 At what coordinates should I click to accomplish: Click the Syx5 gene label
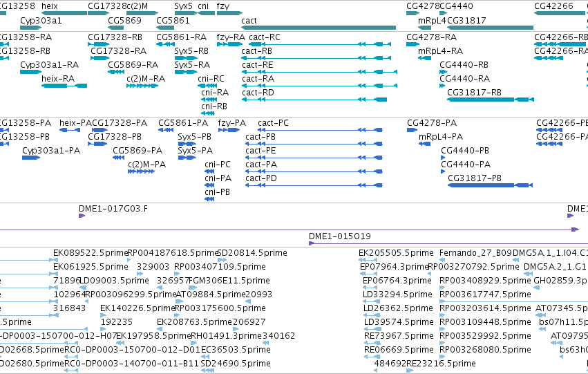pos(183,6)
